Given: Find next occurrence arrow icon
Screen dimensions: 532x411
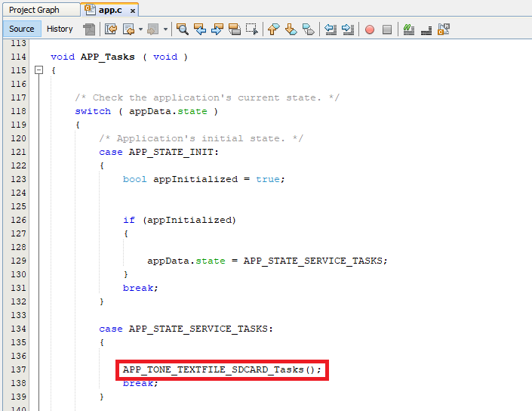Looking at the screenshot, I should click(x=217, y=29).
